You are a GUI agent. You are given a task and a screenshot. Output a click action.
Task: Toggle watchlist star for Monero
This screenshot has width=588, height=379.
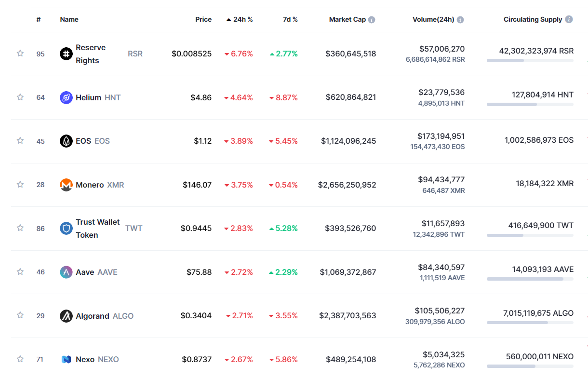coord(20,185)
